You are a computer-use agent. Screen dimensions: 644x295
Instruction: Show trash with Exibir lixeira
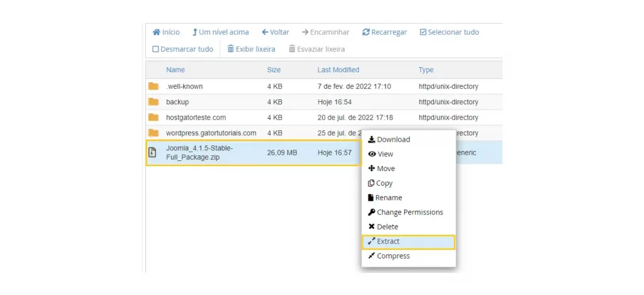[x=252, y=49]
